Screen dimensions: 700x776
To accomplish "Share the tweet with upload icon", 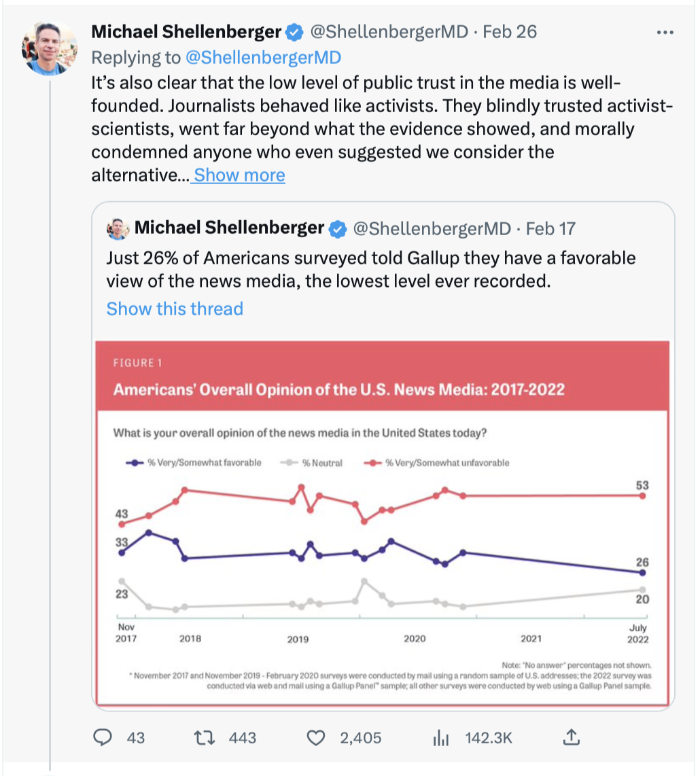I will 572,737.
